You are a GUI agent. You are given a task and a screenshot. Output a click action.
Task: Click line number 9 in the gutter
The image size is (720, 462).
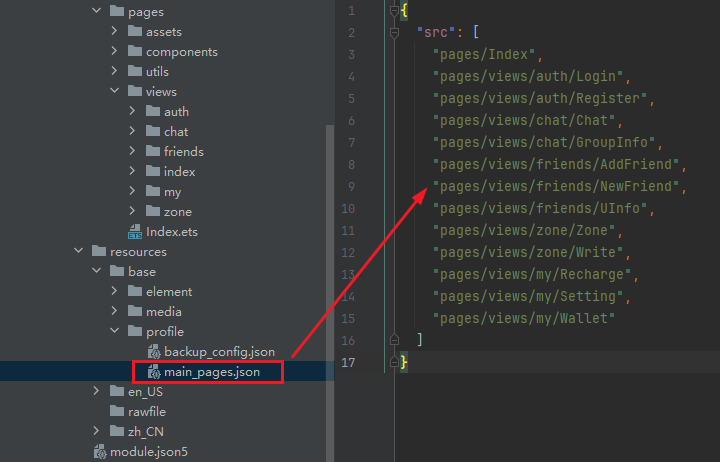click(352, 186)
